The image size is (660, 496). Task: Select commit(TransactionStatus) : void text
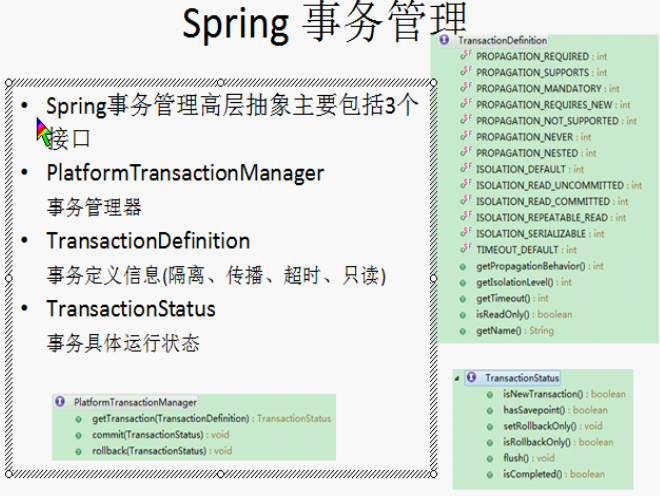point(161,435)
